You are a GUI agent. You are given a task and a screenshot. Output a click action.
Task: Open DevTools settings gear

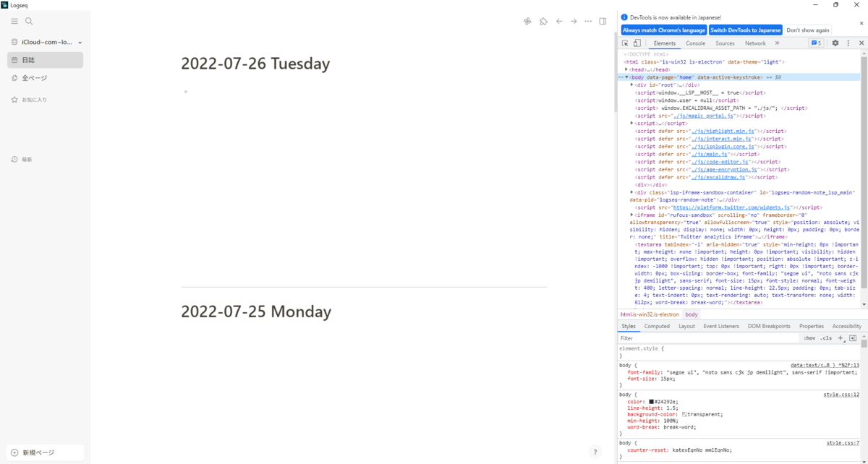835,43
